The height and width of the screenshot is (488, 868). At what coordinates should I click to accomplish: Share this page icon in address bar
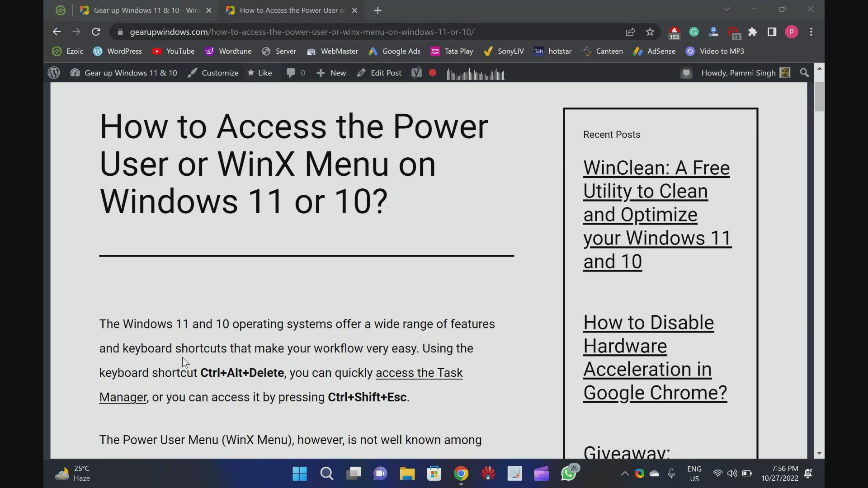630,32
